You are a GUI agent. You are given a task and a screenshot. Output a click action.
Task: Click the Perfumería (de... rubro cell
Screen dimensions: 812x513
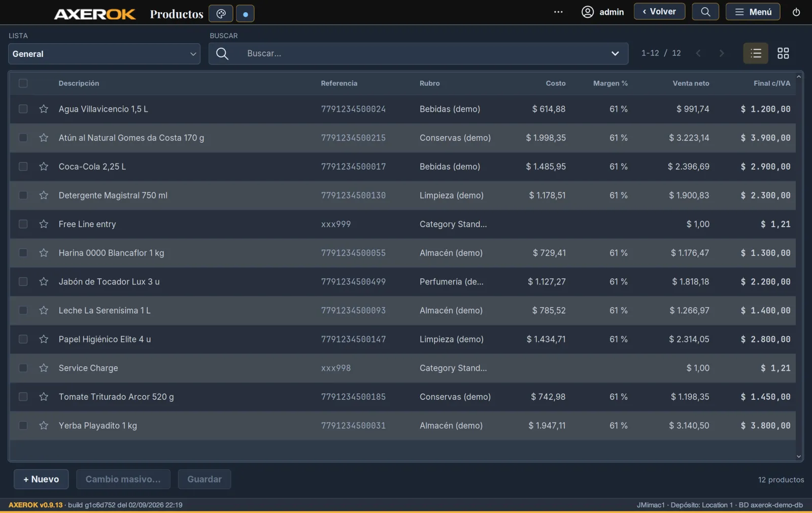point(452,282)
